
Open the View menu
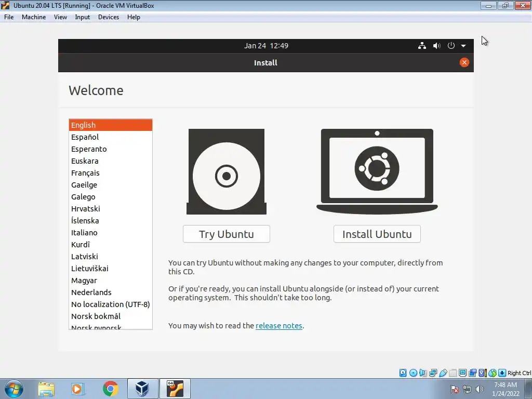60,17
